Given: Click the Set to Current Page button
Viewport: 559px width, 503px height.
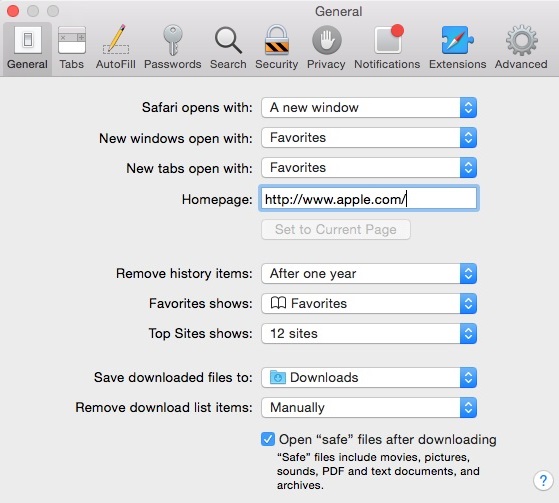Looking at the screenshot, I should pyautogui.click(x=336, y=230).
